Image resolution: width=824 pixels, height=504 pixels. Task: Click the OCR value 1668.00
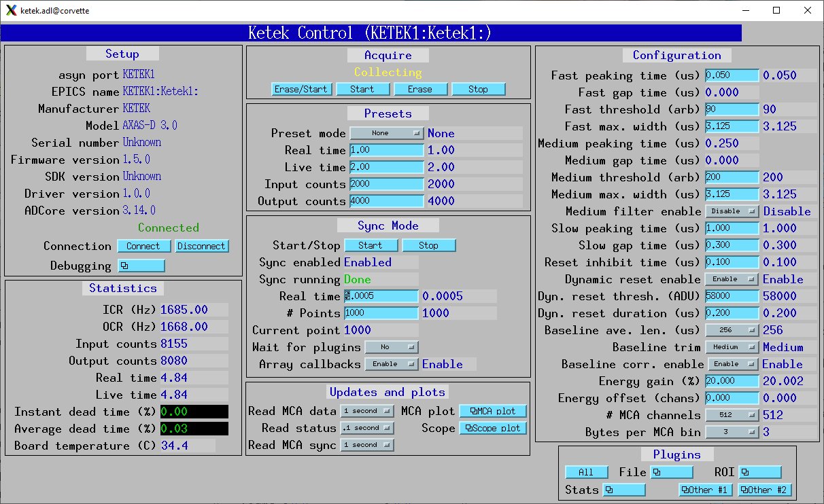click(184, 327)
